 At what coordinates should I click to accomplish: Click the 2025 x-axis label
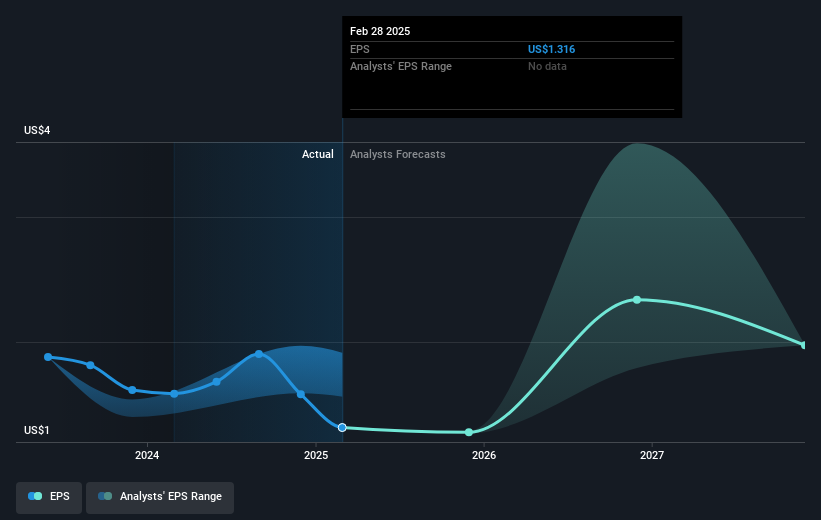pyautogui.click(x=316, y=455)
